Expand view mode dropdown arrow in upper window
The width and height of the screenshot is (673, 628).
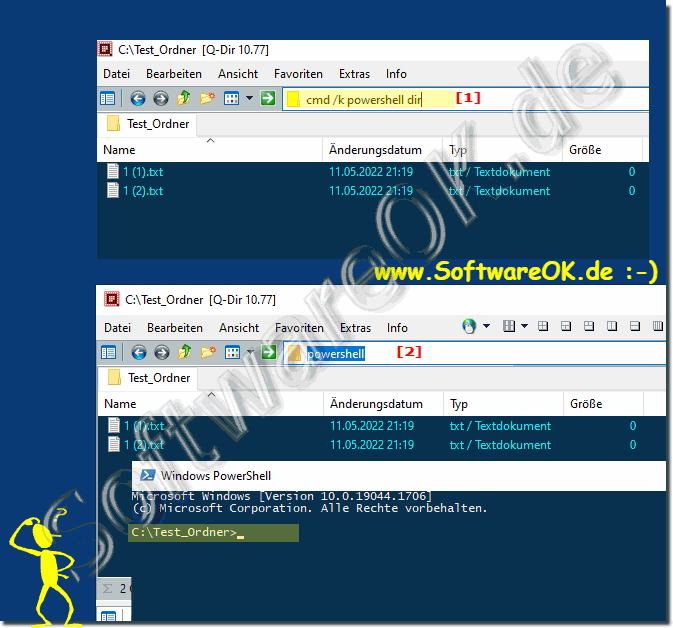[249, 98]
